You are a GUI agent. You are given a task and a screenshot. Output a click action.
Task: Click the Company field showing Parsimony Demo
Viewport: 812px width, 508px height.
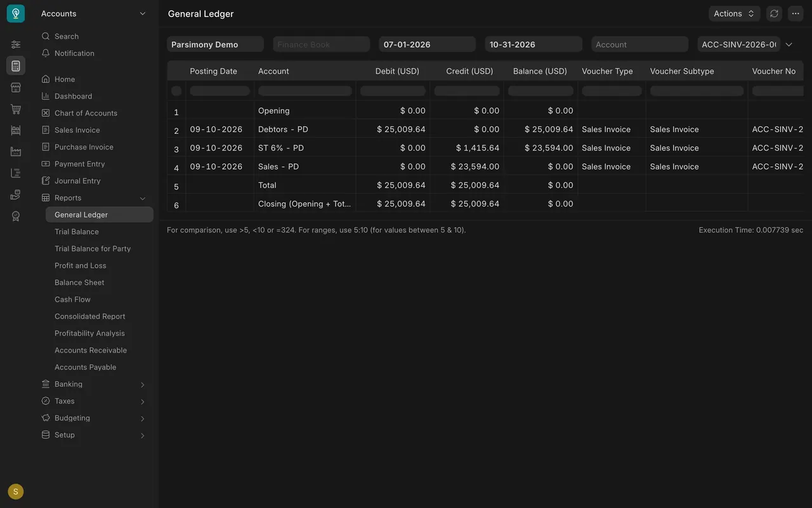(215, 44)
